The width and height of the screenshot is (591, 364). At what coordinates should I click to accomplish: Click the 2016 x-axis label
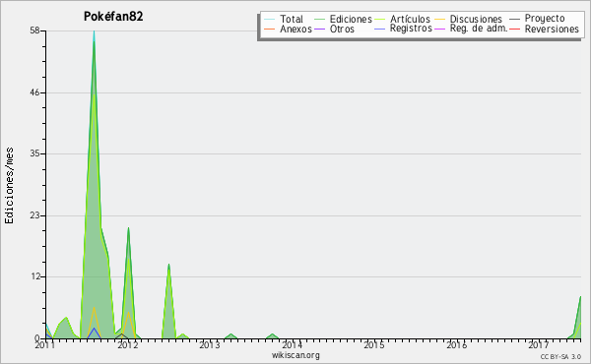[x=456, y=344]
